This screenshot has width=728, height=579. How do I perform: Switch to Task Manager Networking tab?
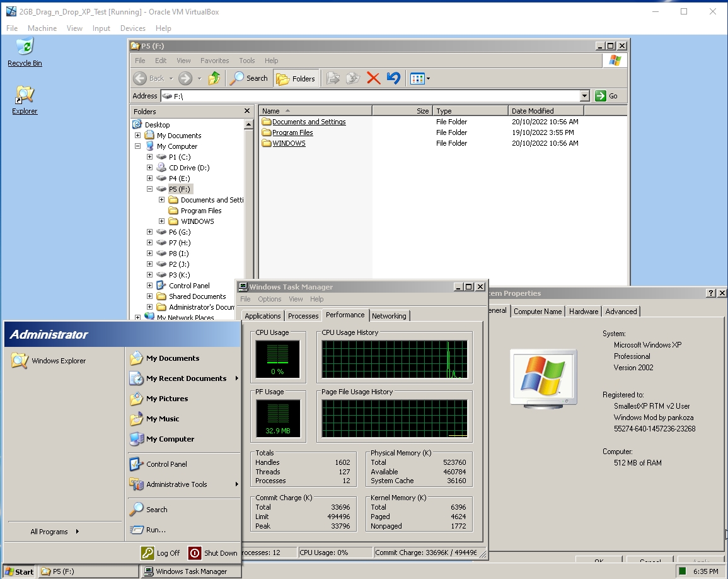pyautogui.click(x=389, y=315)
